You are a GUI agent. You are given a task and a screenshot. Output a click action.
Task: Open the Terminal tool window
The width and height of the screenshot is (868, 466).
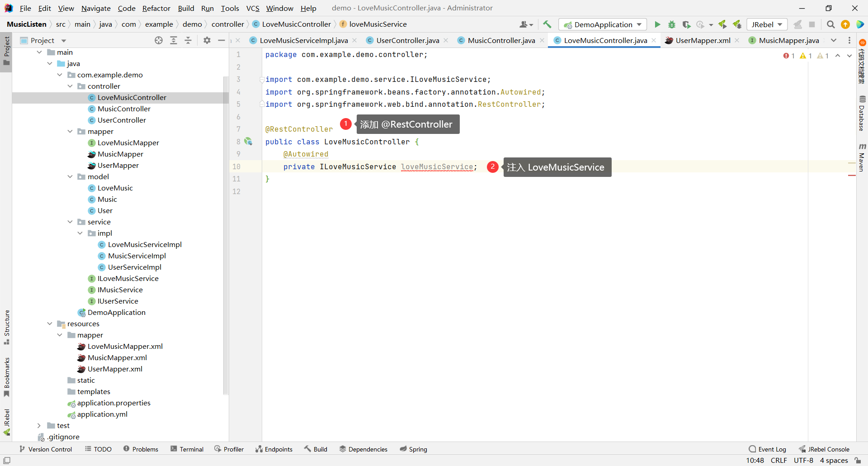click(187, 449)
